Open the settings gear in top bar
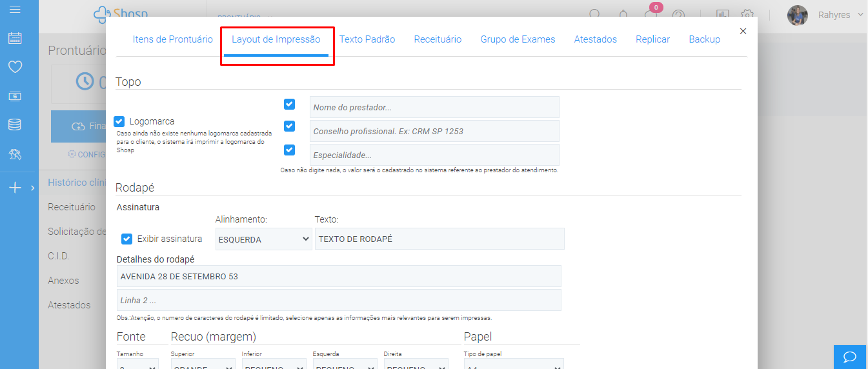Image resolution: width=868 pixels, height=369 pixels. point(747,14)
